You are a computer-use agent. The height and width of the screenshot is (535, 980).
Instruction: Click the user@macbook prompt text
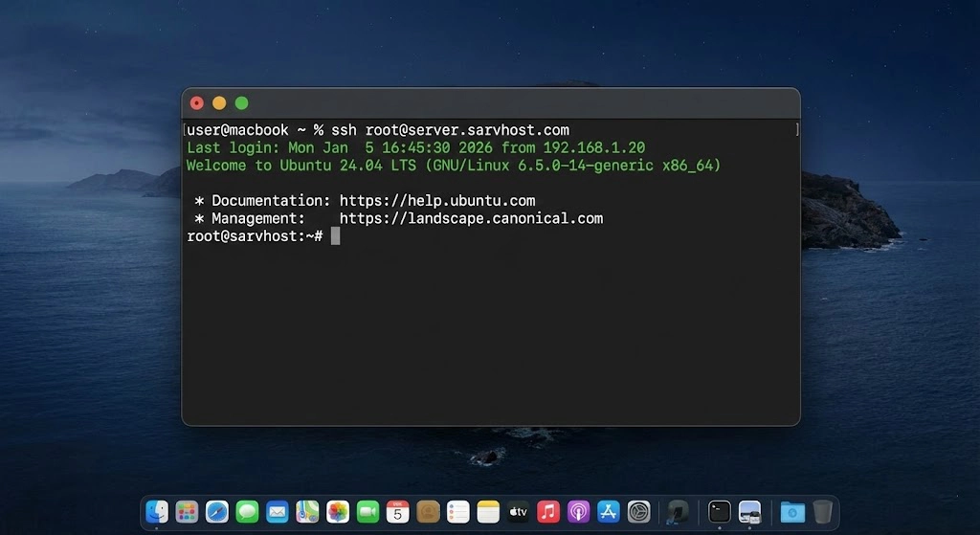237,130
